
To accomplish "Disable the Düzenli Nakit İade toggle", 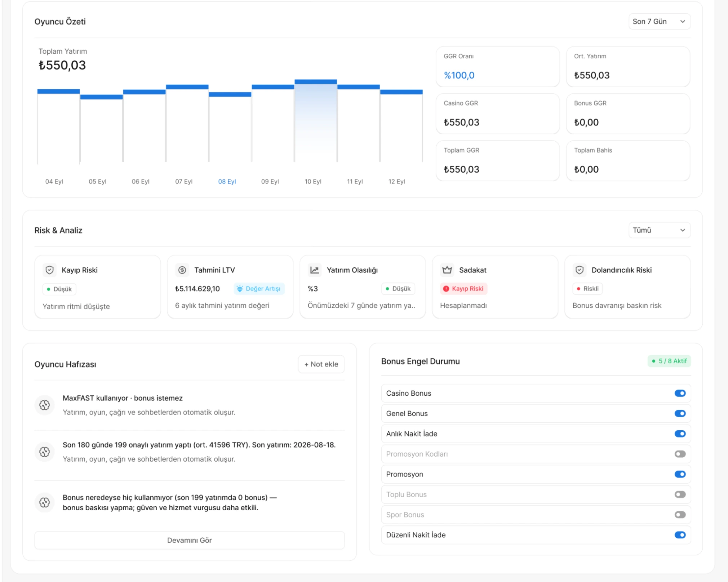I will click(680, 535).
